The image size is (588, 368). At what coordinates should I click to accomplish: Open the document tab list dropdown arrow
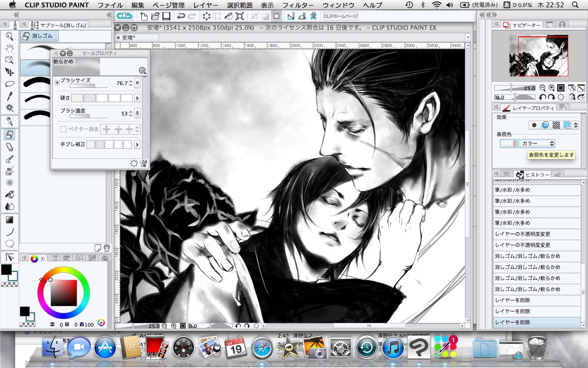pos(468,37)
